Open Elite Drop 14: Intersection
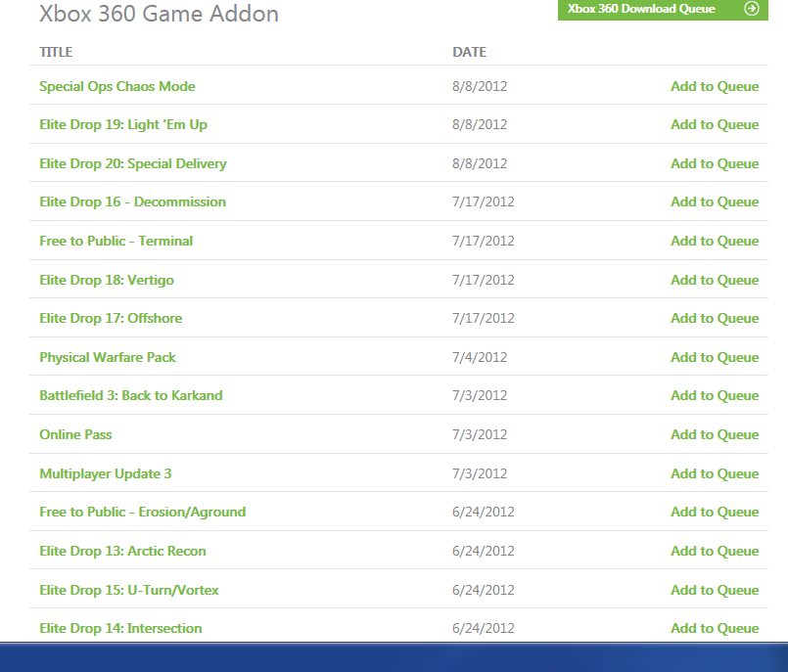 [120, 629]
